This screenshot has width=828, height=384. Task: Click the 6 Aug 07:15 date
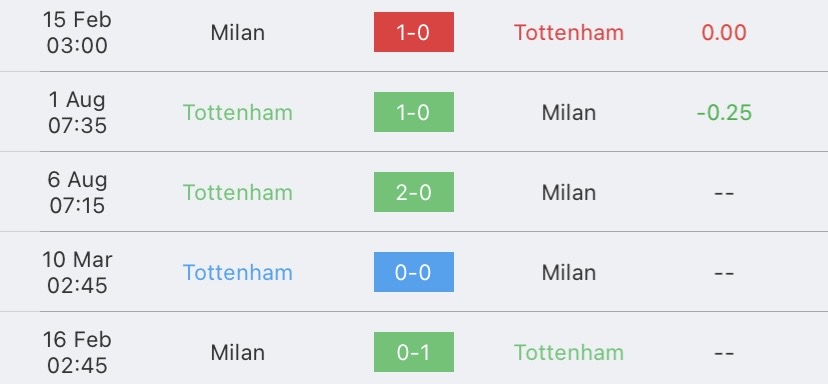coord(77,192)
